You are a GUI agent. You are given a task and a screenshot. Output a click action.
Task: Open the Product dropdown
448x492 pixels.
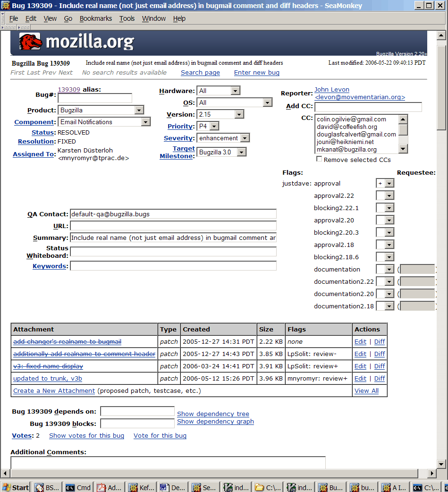pyautogui.click(x=101, y=110)
